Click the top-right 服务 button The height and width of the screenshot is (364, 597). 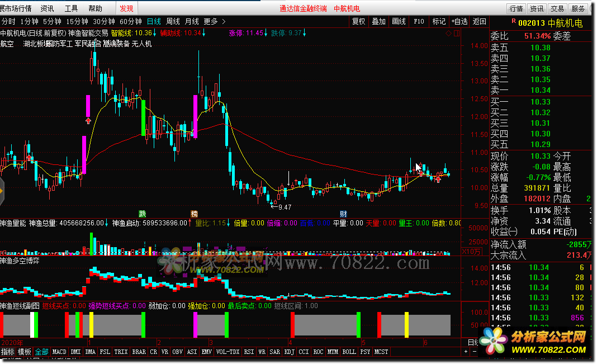point(577,8)
